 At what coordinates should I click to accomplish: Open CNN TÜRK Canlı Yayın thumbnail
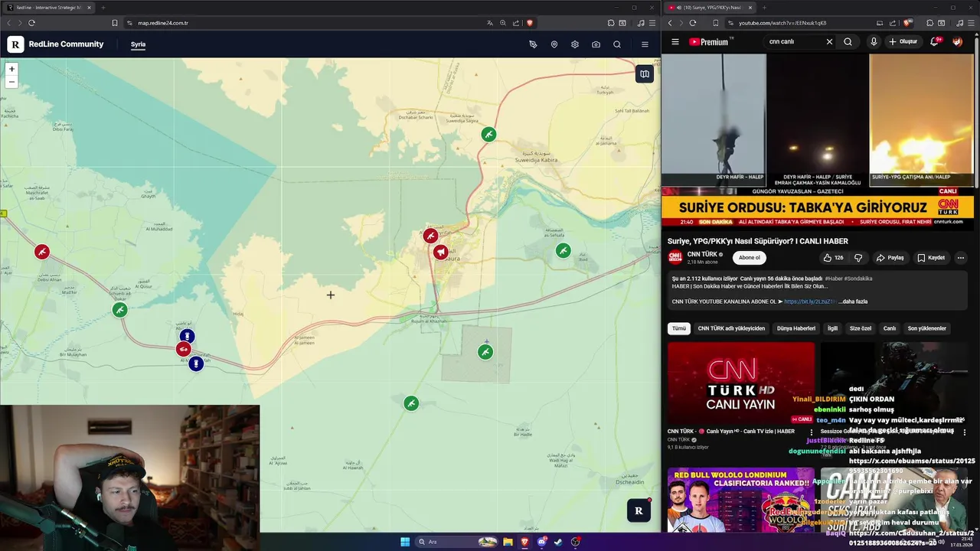741,383
